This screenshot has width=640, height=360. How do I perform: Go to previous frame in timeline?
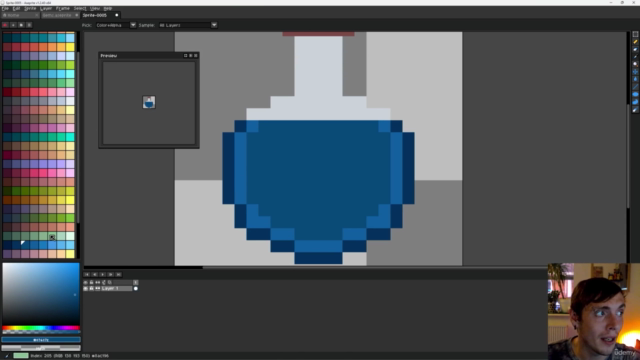click(95, 274)
